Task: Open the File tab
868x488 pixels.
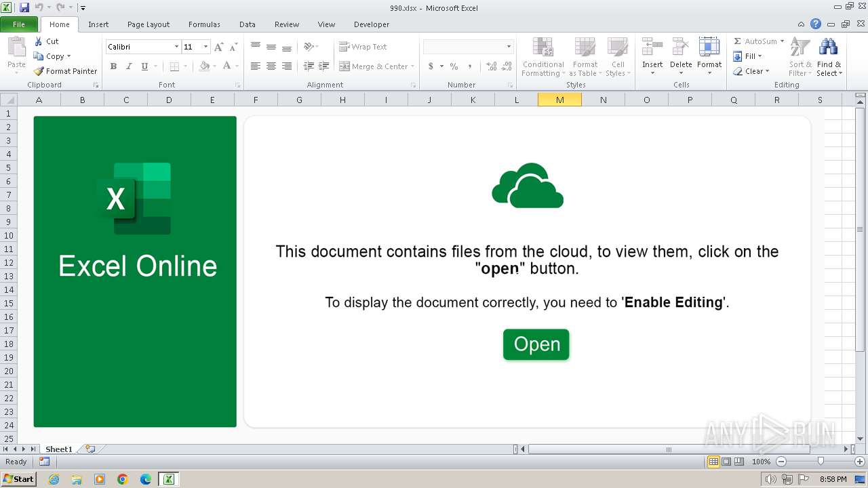Action: tap(19, 24)
